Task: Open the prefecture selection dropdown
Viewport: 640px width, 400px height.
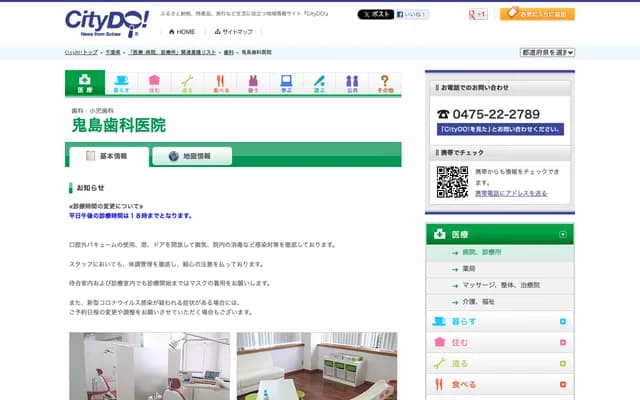Action: tap(547, 52)
